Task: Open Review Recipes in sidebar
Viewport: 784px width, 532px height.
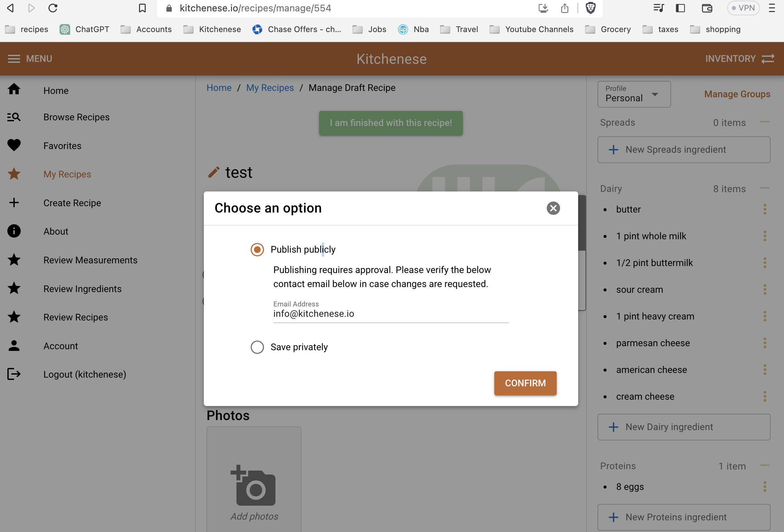Action: [x=76, y=317]
